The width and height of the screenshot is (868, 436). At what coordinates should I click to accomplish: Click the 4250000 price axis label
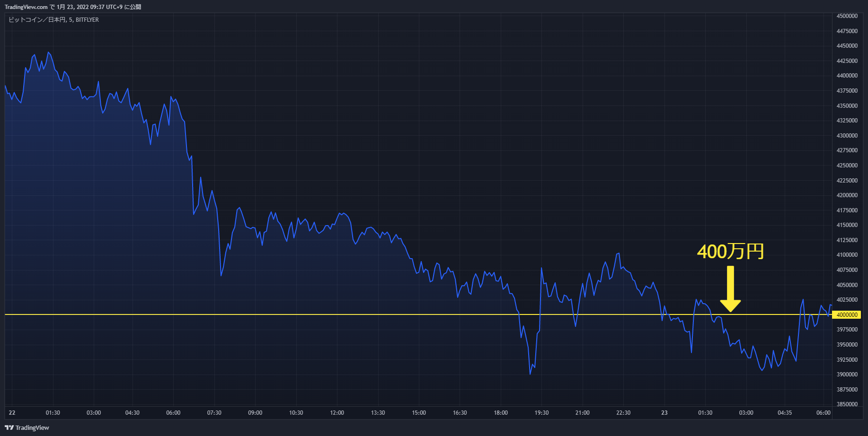click(847, 166)
